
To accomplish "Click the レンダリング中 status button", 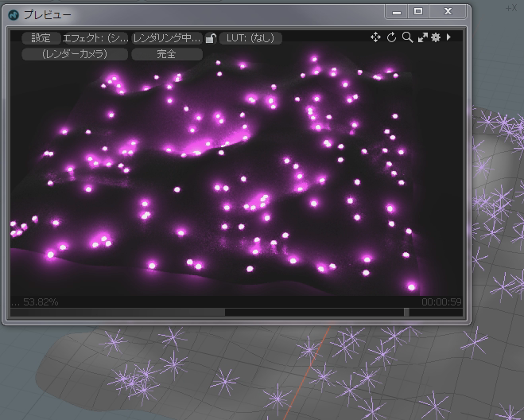I will pyautogui.click(x=167, y=38).
